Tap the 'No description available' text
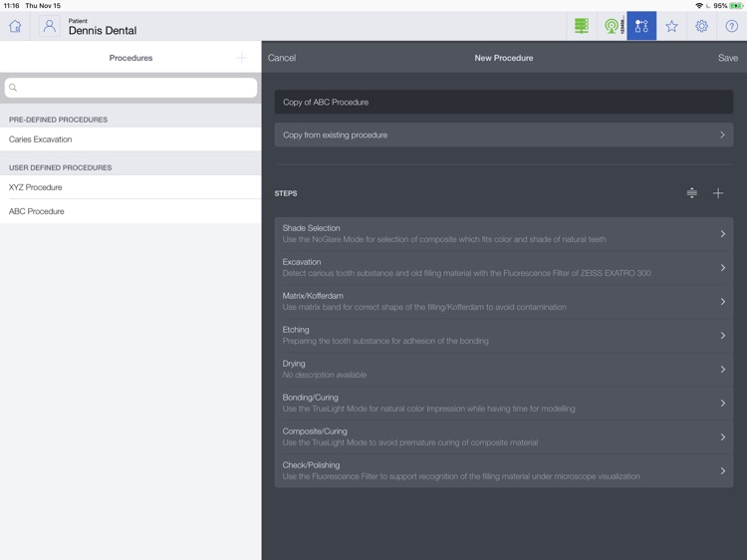747x560 pixels. point(325,375)
